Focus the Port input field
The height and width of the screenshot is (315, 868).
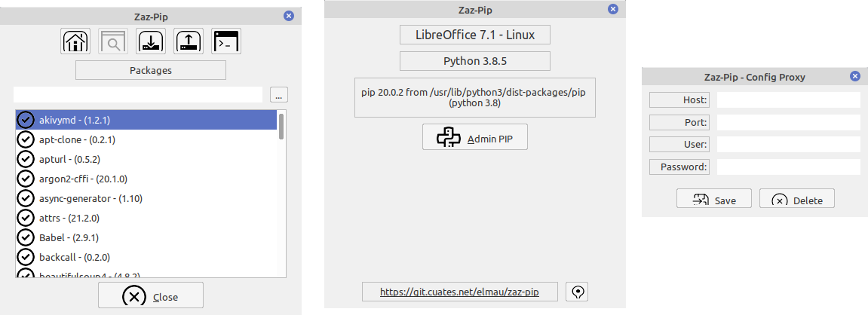[788, 122]
